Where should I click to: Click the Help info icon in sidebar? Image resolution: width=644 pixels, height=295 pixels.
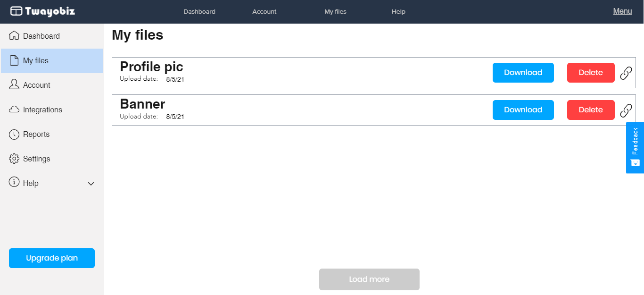click(x=14, y=182)
